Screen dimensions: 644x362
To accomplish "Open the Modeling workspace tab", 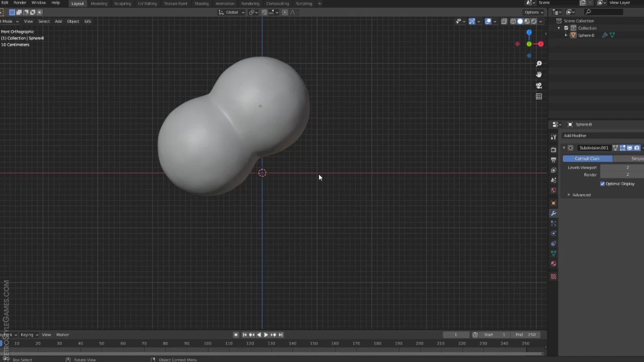I will [x=99, y=4].
